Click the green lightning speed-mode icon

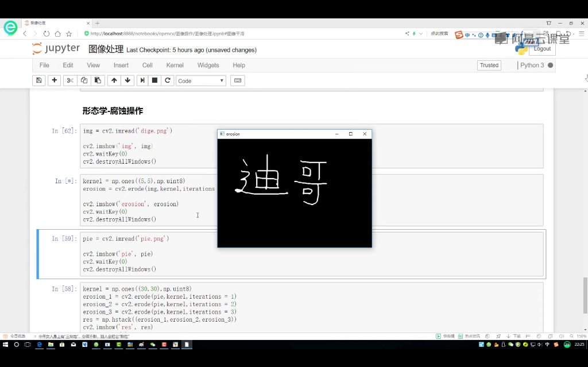coord(414,33)
